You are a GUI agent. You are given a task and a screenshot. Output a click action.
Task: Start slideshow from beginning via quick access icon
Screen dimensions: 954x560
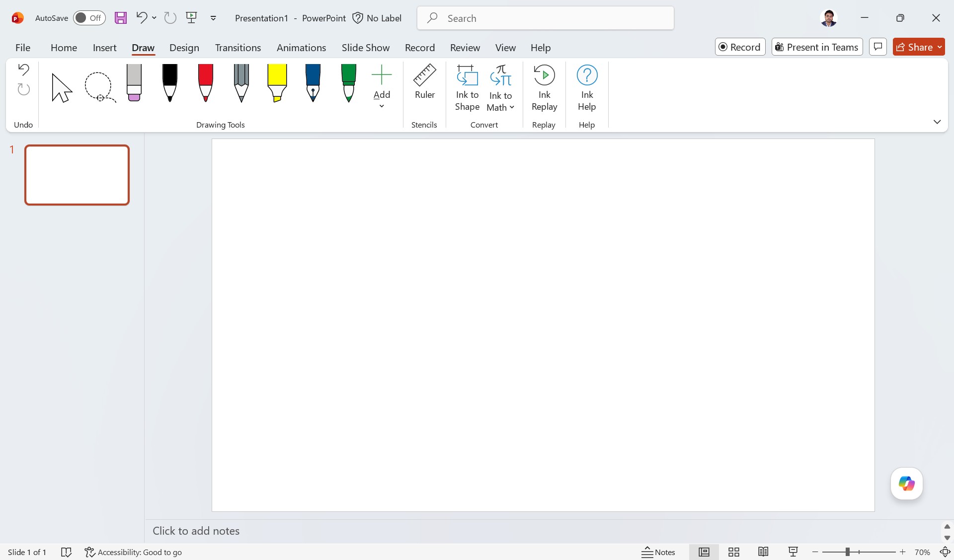191,18
